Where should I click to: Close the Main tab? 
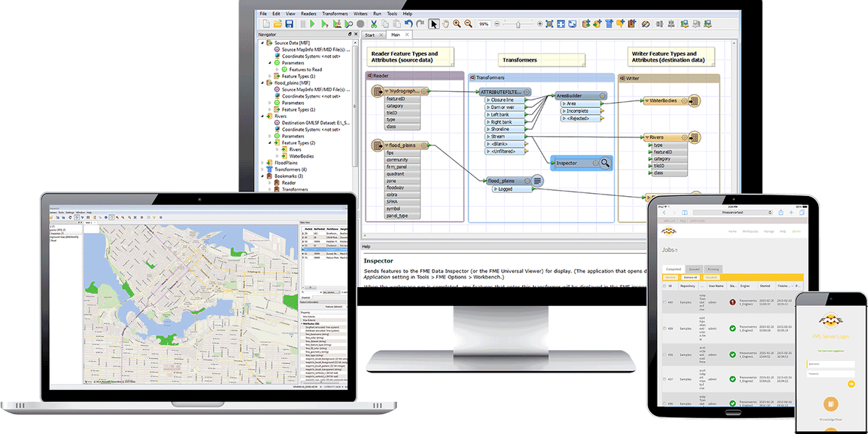[x=407, y=35]
